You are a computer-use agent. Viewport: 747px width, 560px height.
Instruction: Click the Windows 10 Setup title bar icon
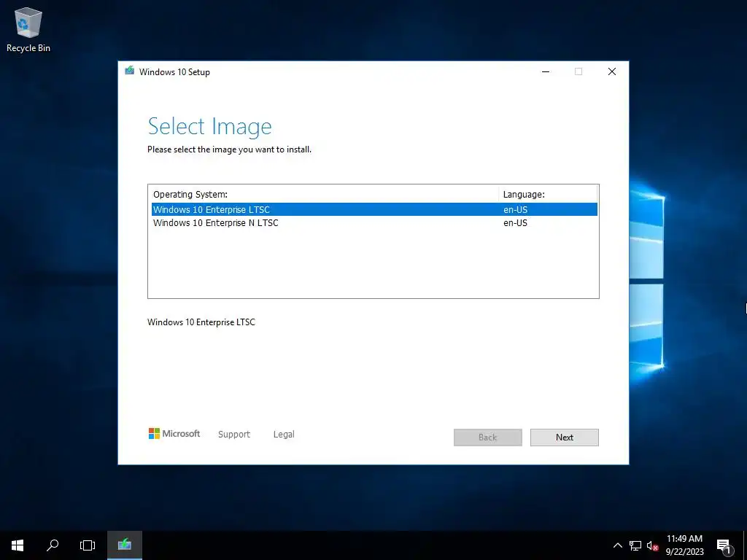129,71
